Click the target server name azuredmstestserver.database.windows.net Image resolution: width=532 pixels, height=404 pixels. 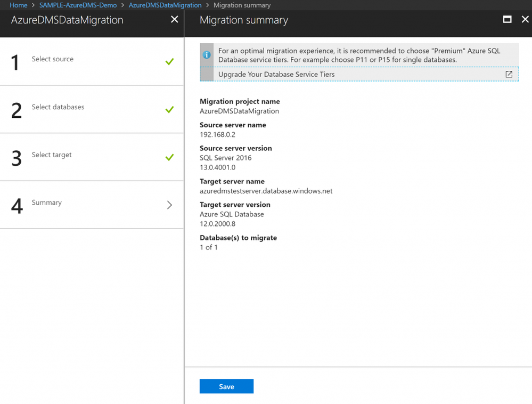(266, 191)
